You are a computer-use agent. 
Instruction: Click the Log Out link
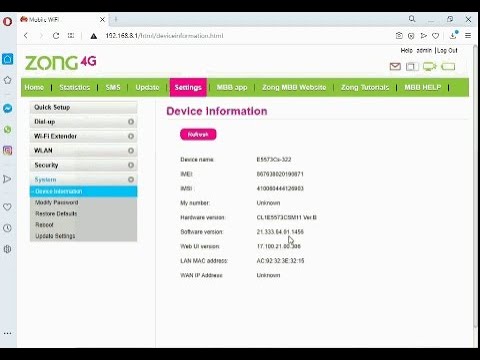tap(447, 50)
